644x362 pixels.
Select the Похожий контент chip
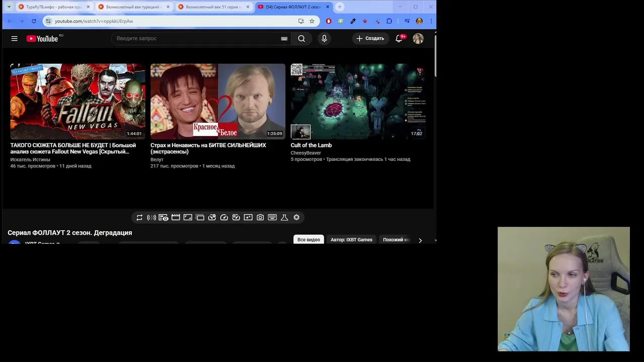396,240
